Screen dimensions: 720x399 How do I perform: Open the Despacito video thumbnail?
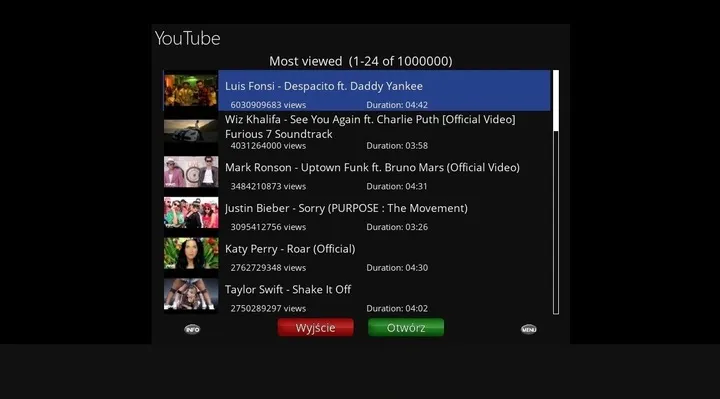tap(191, 91)
